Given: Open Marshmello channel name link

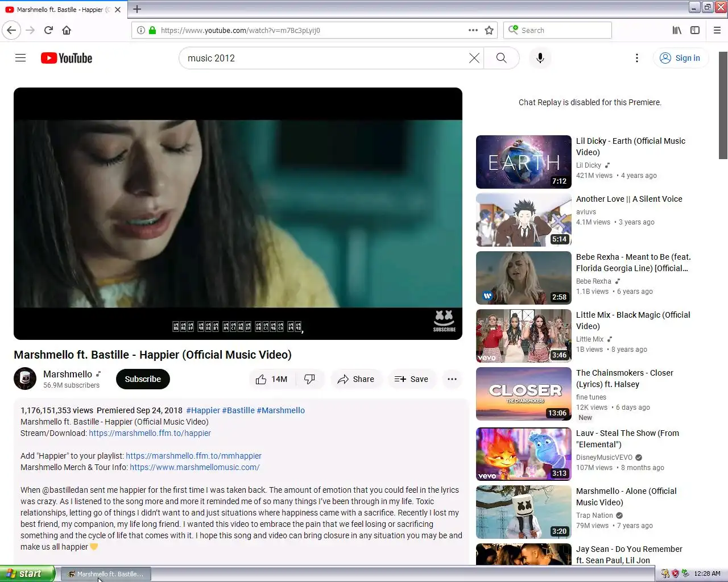Looking at the screenshot, I should (x=68, y=374).
